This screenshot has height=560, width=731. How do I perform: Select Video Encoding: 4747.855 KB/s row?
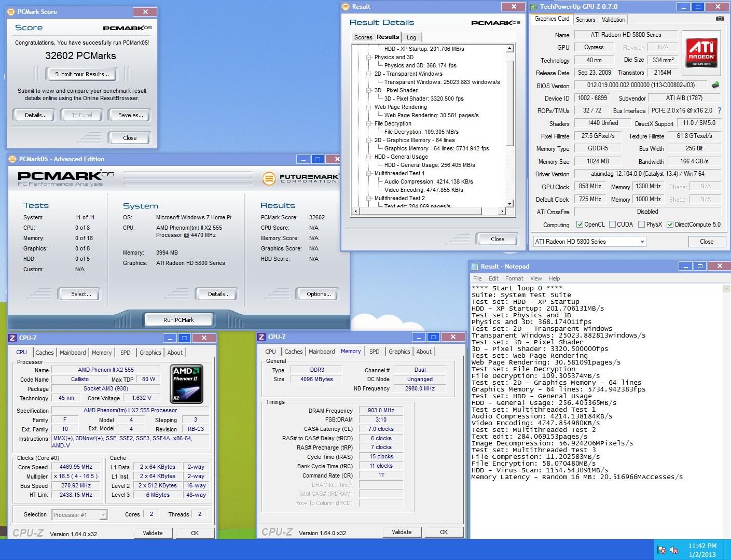[x=424, y=190]
